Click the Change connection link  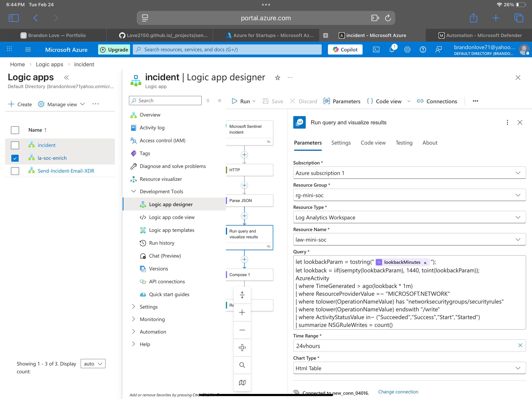click(398, 392)
